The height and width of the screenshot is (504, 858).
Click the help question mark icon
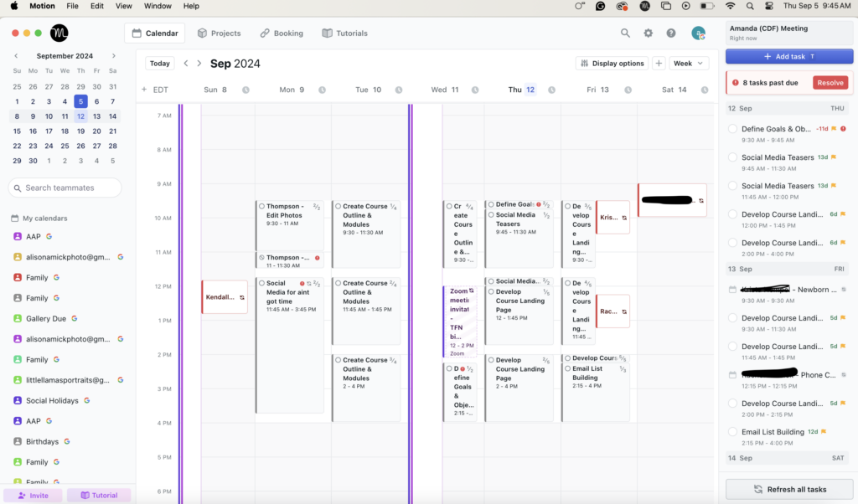[671, 33]
